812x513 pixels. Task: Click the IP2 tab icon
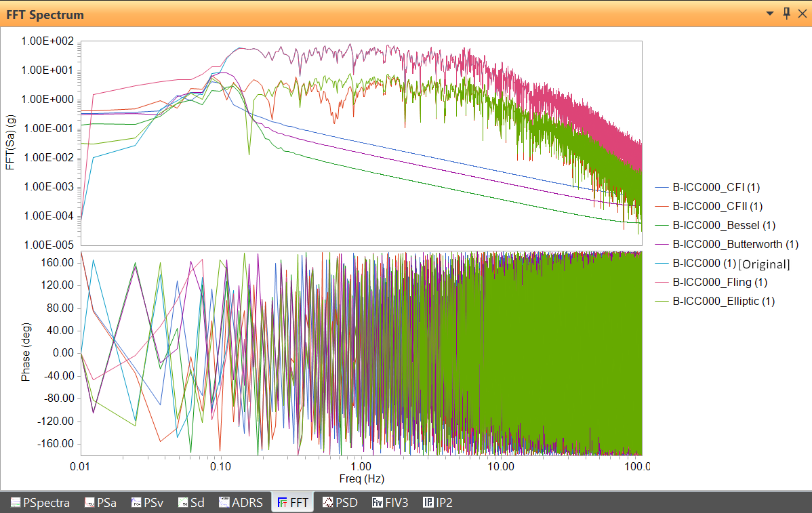click(428, 503)
